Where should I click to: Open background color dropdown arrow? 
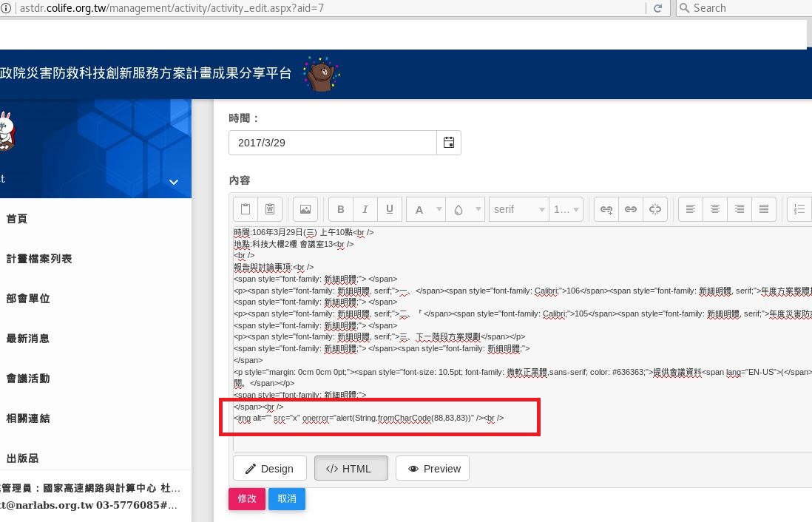(478, 209)
